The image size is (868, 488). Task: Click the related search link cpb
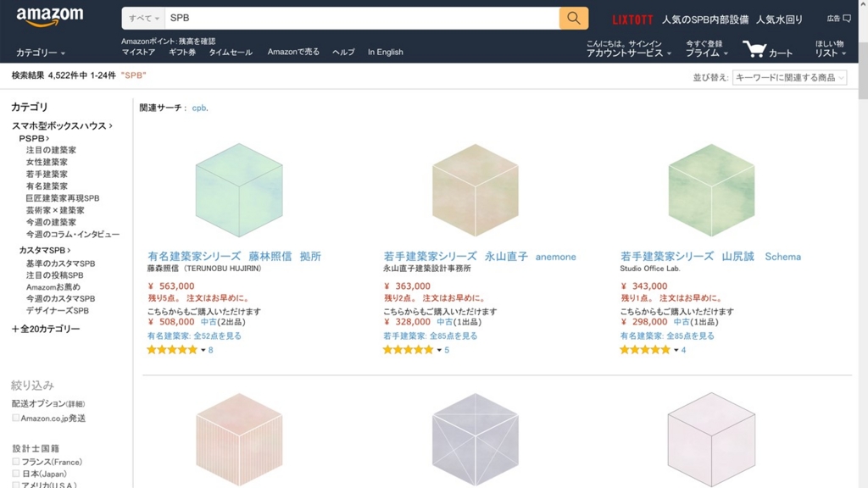198,108
